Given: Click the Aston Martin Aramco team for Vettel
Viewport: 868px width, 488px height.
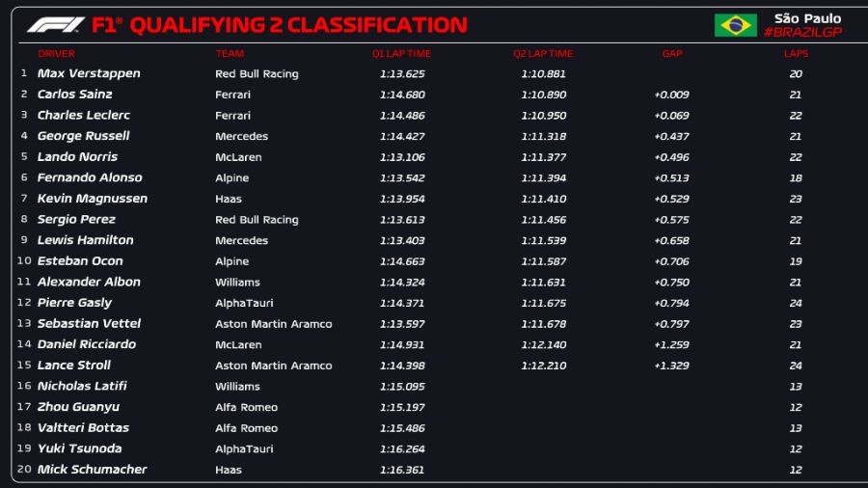Looking at the screenshot, I should pos(273,324).
